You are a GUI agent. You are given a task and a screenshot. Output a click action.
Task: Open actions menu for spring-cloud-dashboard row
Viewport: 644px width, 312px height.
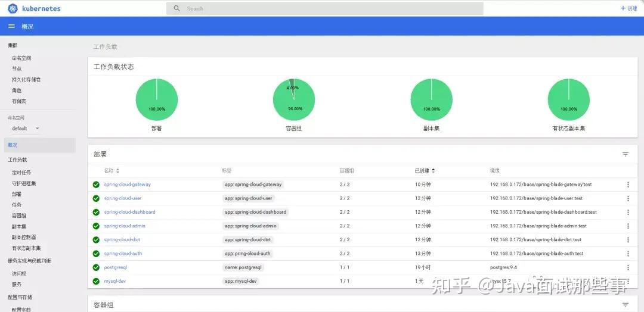pyautogui.click(x=627, y=213)
